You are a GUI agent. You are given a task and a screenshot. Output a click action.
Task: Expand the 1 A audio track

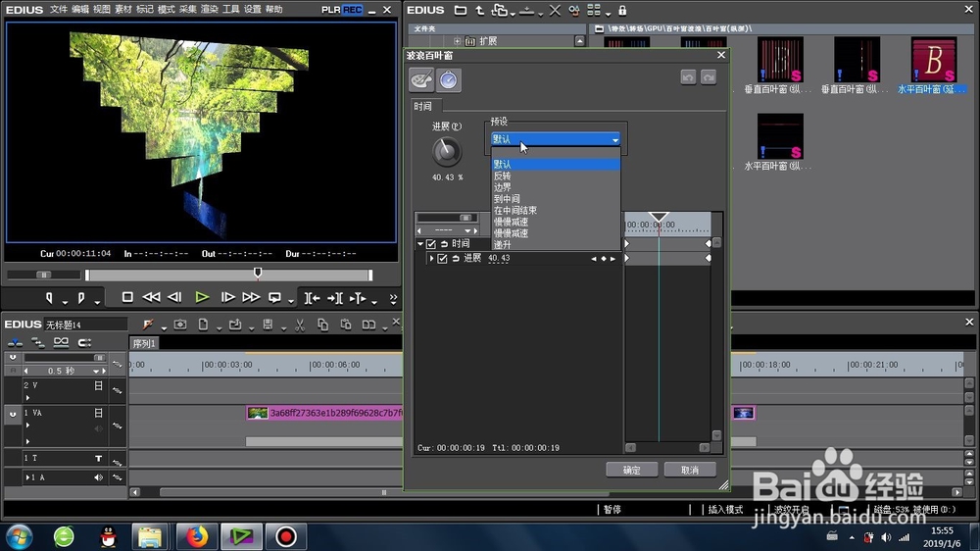[x=27, y=477]
